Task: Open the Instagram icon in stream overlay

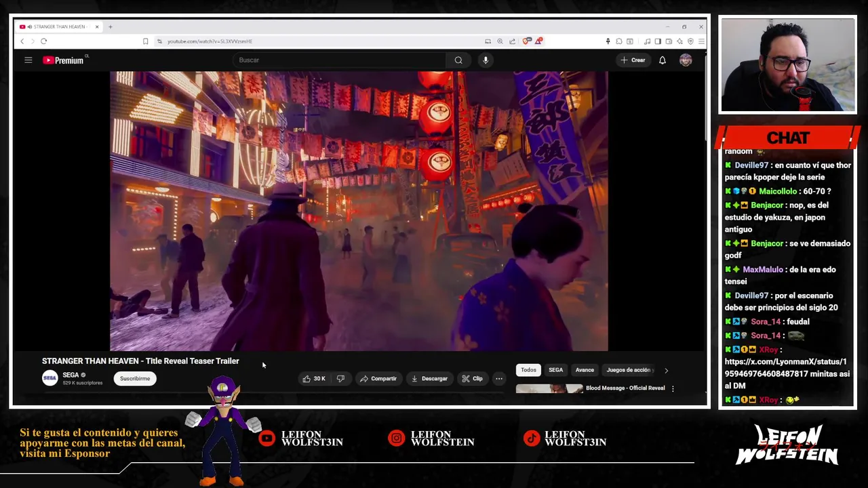Action: pos(396,439)
